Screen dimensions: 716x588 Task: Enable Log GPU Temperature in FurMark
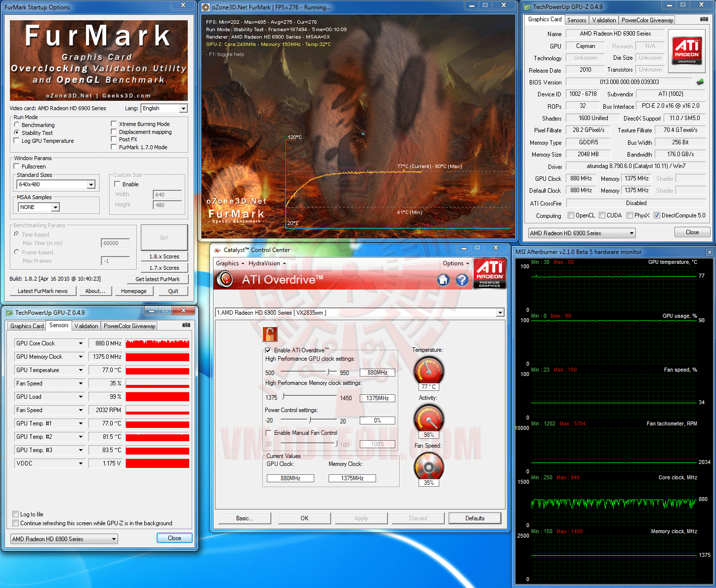(17, 141)
